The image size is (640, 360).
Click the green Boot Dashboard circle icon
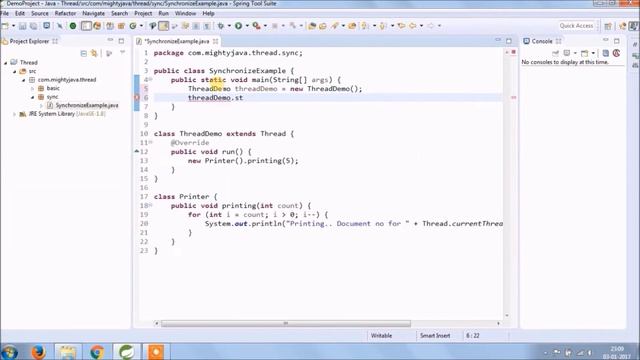73,26
